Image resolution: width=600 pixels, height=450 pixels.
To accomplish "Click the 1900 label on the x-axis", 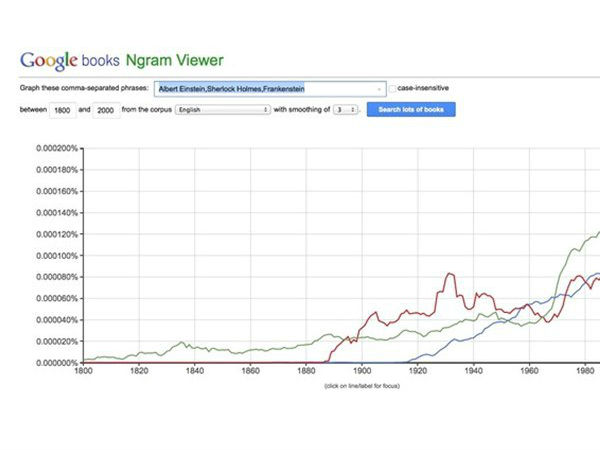I will (362, 371).
